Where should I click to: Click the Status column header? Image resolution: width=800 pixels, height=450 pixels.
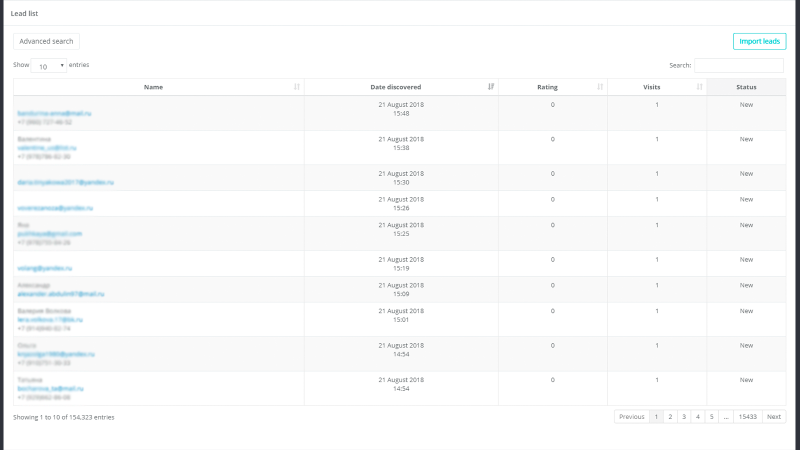[x=746, y=87]
